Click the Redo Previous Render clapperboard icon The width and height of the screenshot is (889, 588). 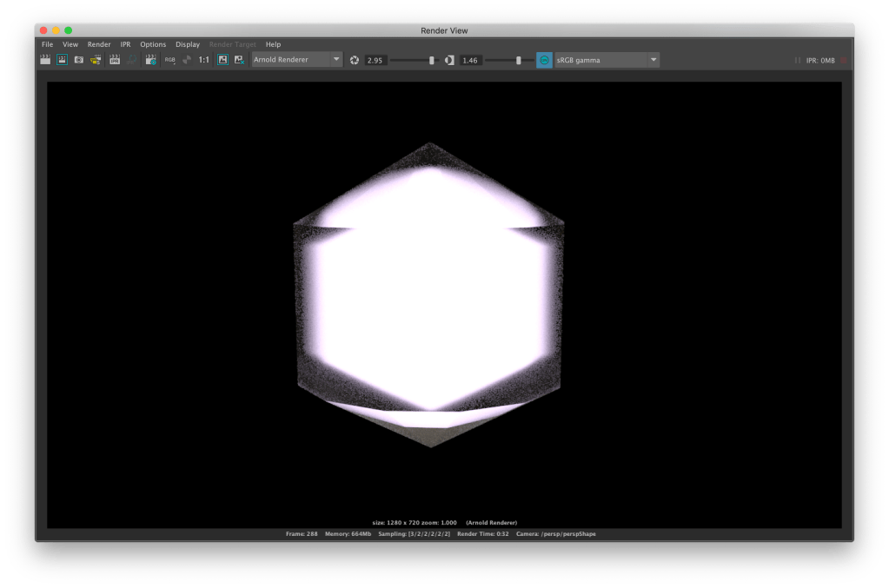click(x=45, y=60)
